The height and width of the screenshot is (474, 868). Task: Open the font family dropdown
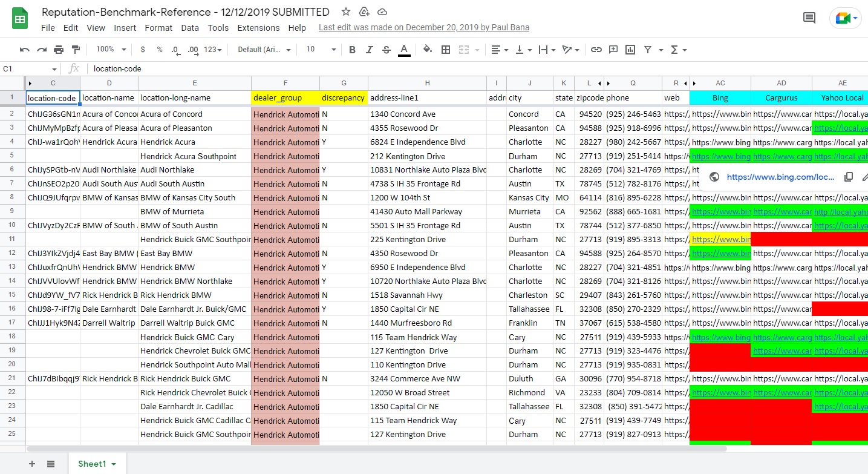[264, 50]
